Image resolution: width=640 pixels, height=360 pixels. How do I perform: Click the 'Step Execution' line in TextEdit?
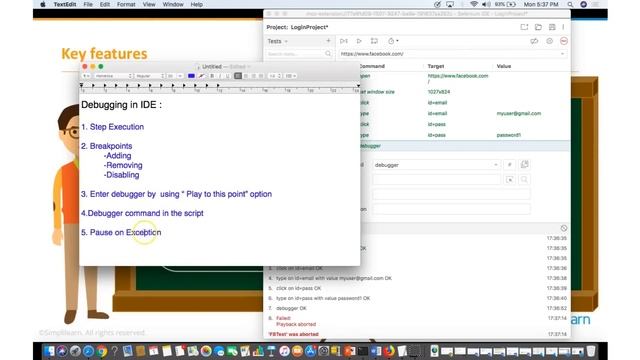tap(112, 127)
